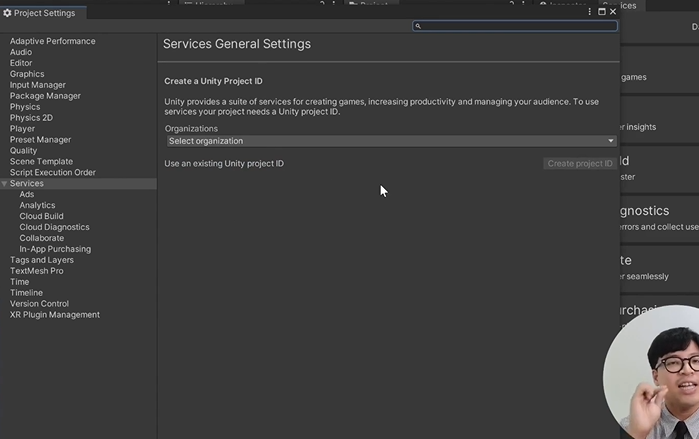Image resolution: width=699 pixels, height=439 pixels.
Task: Click the Create project ID button
Action: pos(580,164)
